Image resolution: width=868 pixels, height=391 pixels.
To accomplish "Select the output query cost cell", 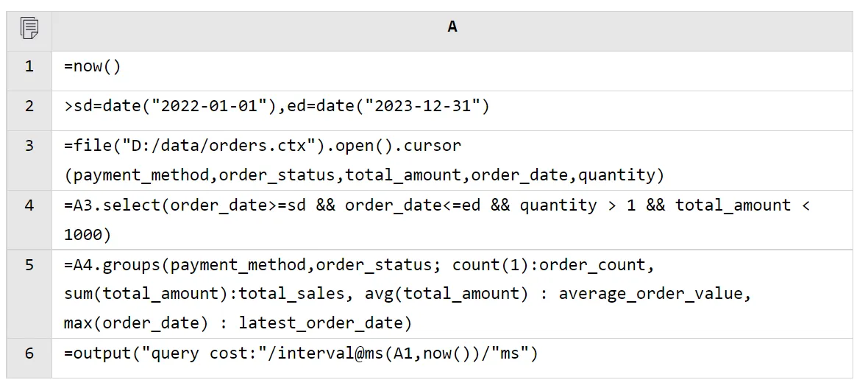I will [x=302, y=354].
